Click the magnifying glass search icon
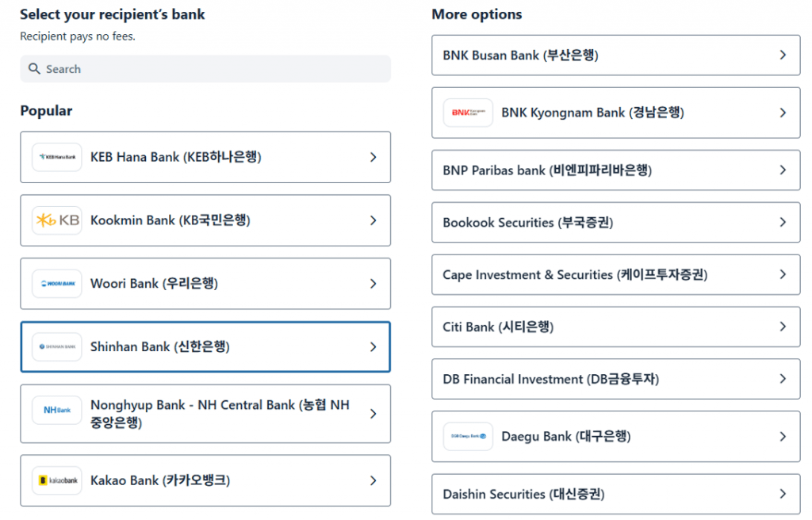This screenshot has height=520, width=812. 34,69
